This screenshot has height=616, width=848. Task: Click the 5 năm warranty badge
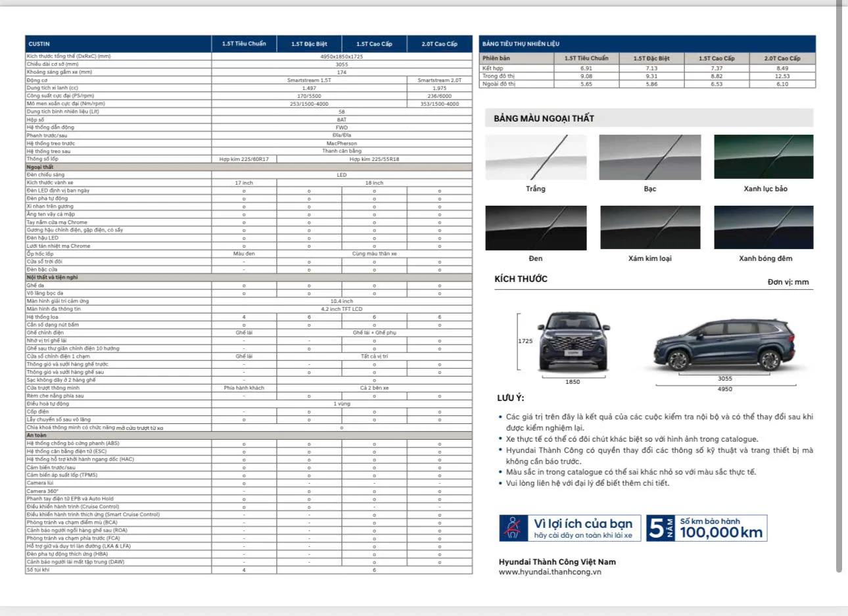tap(707, 528)
